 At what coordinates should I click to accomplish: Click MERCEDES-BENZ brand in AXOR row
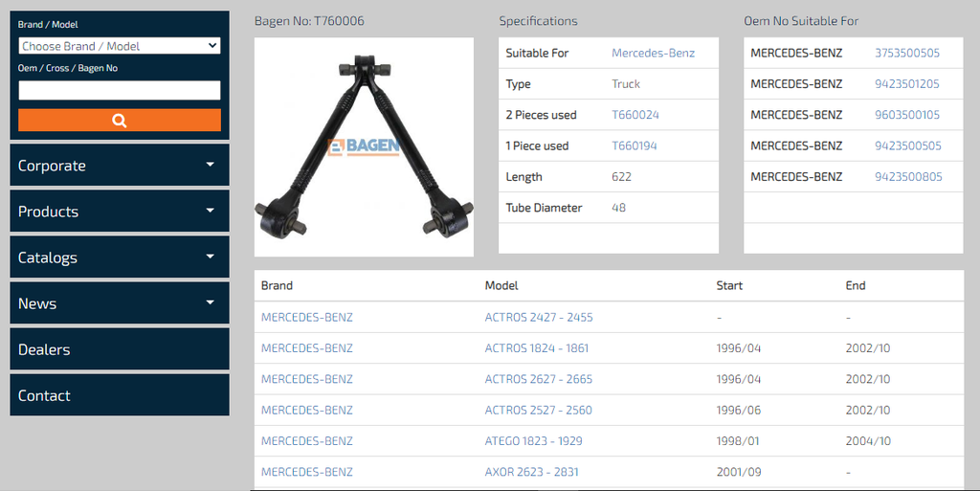tap(307, 472)
